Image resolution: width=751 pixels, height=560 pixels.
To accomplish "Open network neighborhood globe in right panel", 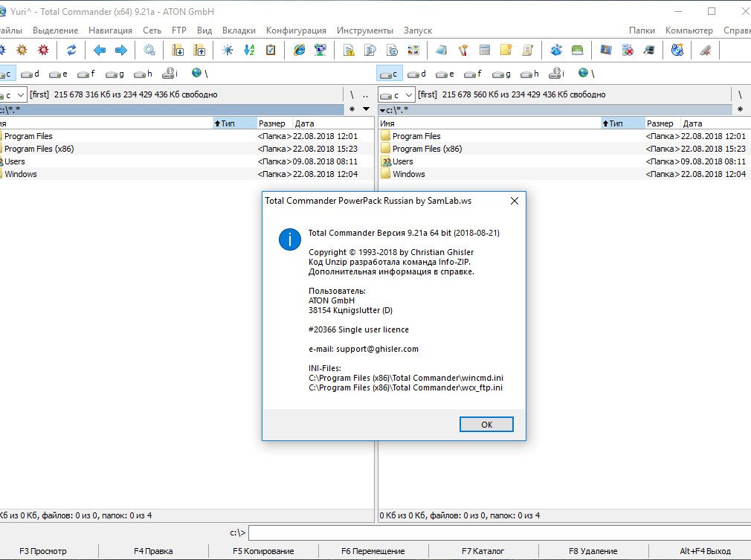I will (586, 74).
